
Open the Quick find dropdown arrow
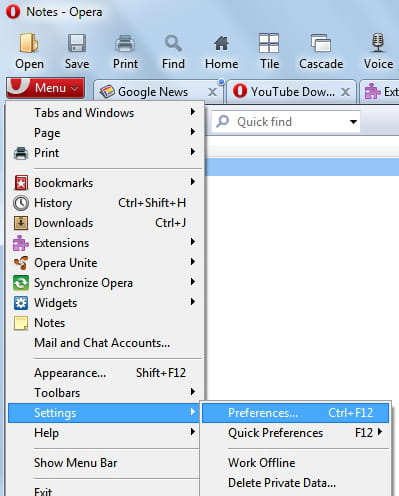pyautogui.click(x=353, y=122)
